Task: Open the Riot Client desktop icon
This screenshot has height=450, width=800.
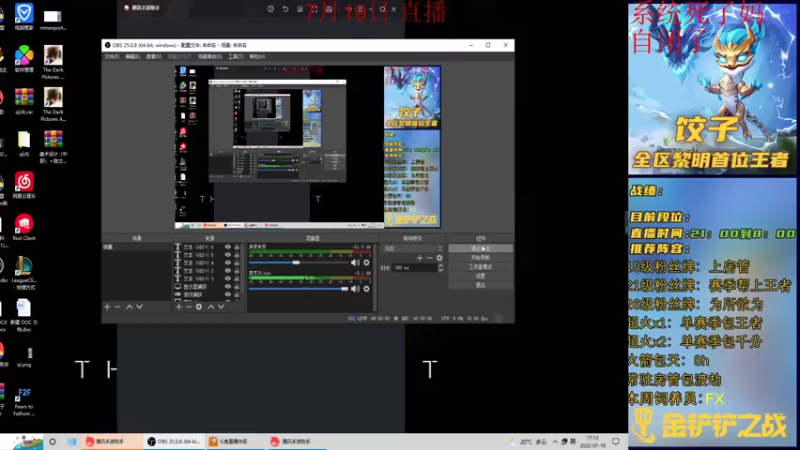Action: click(x=24, y=228)
